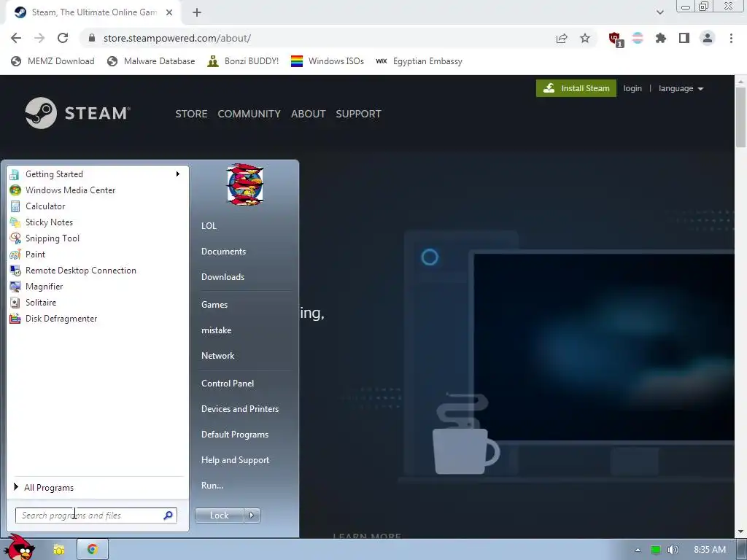
Task: Click the search magnifier in Start menu
Action: point(169,516)
